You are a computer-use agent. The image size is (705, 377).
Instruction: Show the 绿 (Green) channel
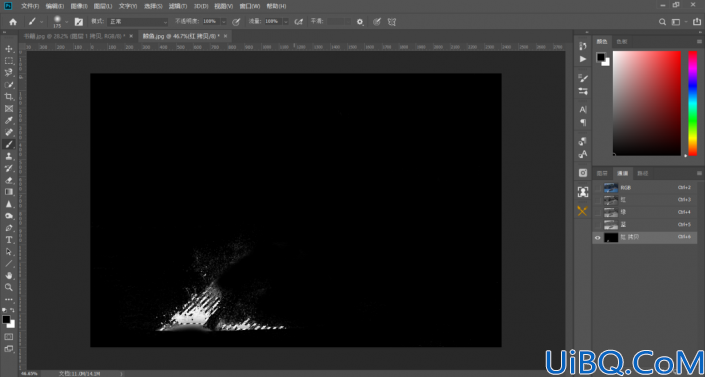pyautogui.click(x=598, y=212)
